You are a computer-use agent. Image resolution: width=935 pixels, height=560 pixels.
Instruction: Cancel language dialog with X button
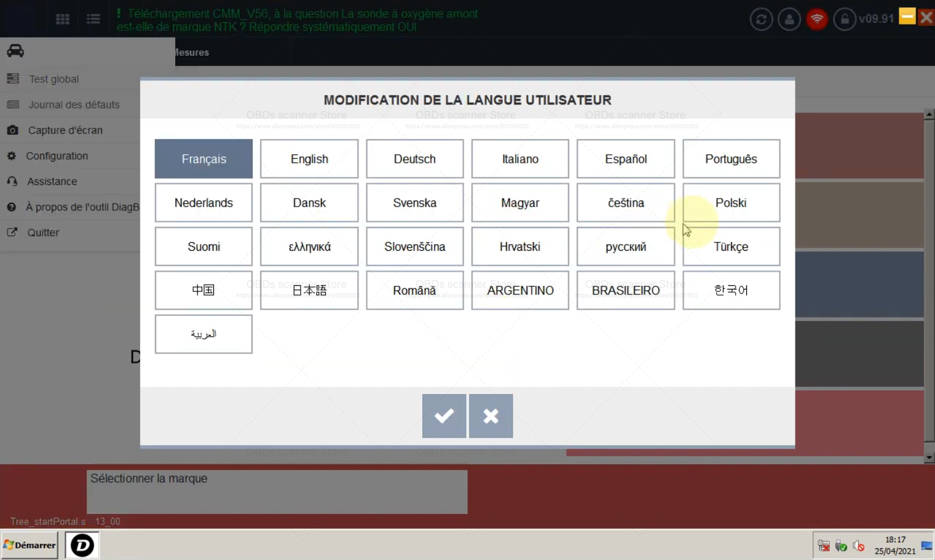pos(491,416)
